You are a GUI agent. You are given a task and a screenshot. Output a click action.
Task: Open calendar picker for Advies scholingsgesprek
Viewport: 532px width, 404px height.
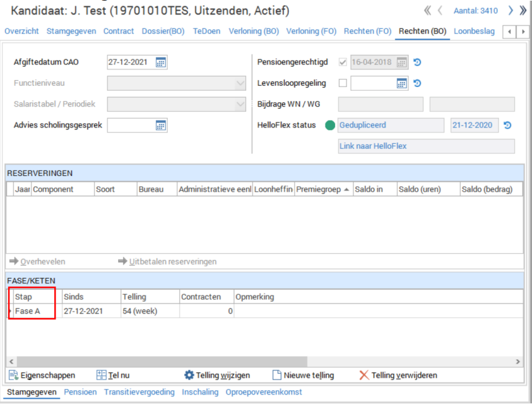coord(161,126)
